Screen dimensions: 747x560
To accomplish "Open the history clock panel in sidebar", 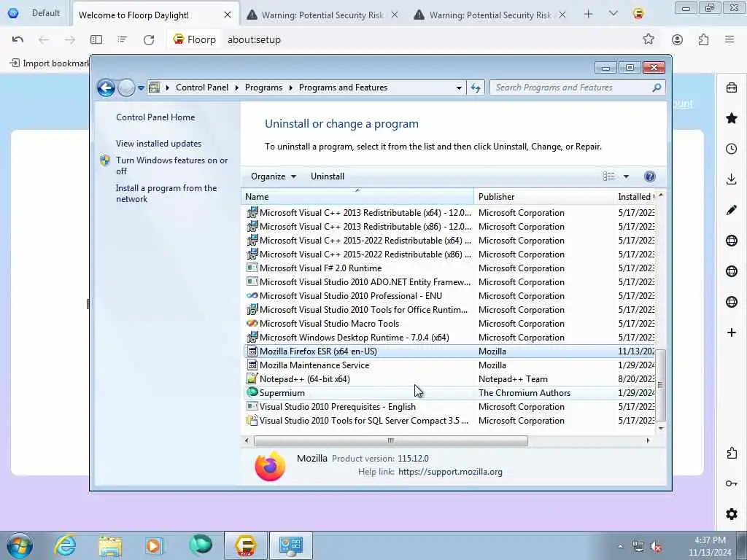I will (732, 149).
